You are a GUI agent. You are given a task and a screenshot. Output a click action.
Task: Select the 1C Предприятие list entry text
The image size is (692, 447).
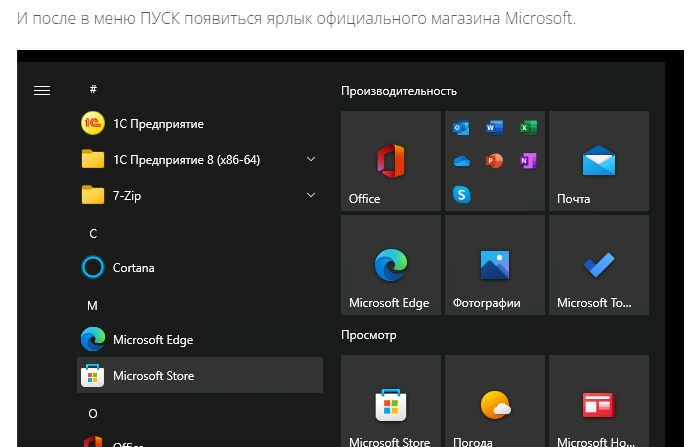click(158, 124)
